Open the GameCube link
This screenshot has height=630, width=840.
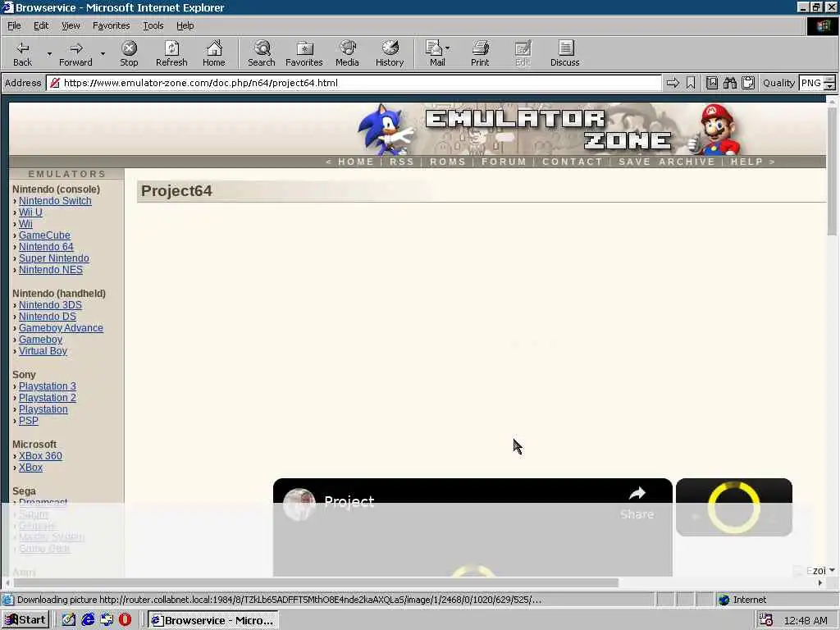coord(44,235)
